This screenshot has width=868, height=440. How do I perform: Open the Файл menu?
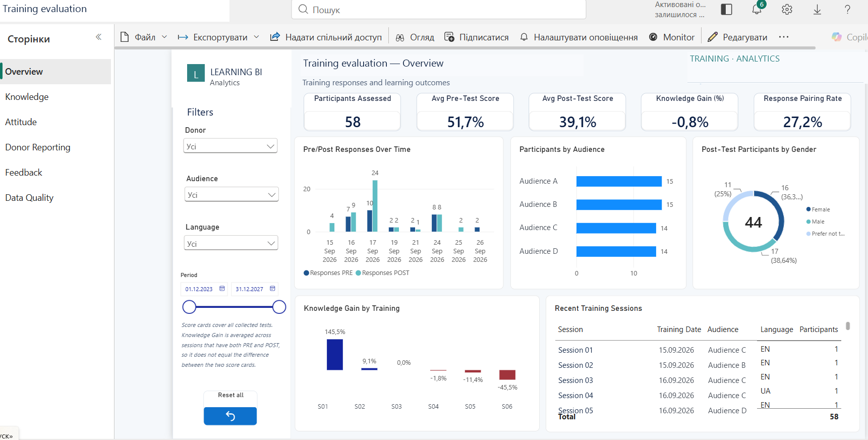(x=144, y=37)
